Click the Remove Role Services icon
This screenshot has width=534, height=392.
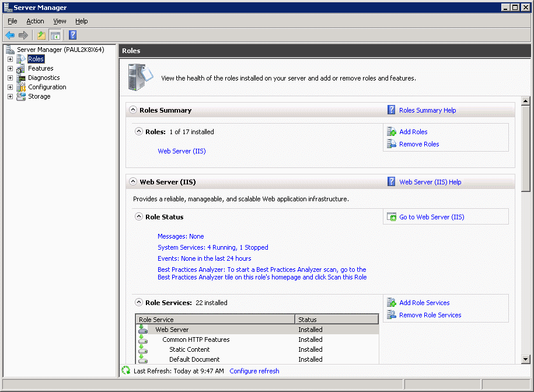(391, 315)
